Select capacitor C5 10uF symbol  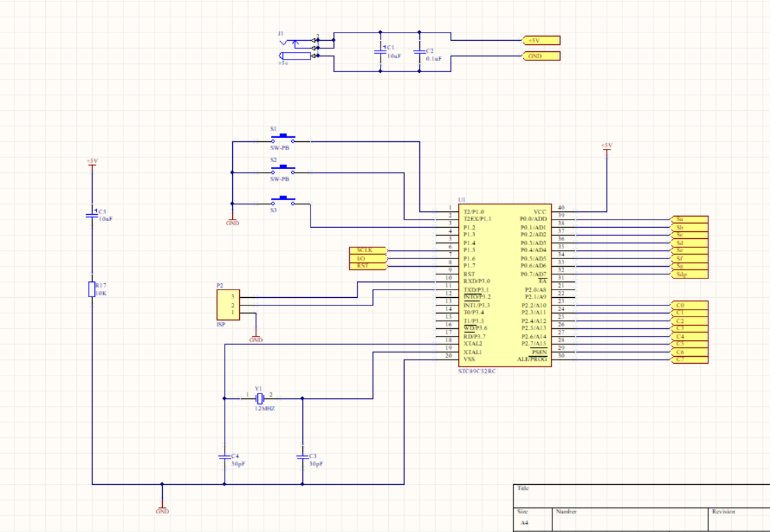coord(91,214)
